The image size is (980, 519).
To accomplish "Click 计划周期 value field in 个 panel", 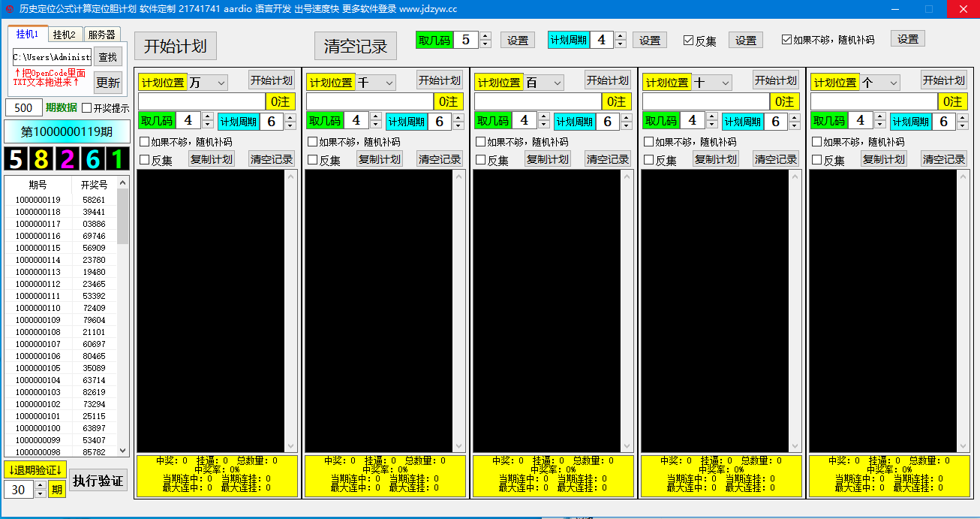I will [x=942, y=120].
